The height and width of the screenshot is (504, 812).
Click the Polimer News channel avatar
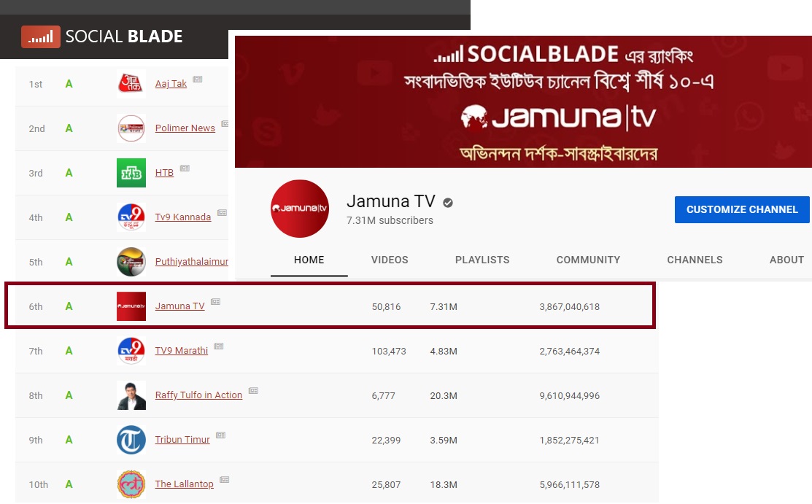click(x=131, y=128)
